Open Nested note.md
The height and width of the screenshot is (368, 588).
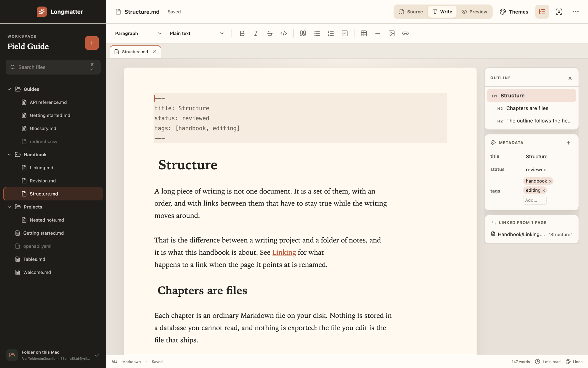(x=53, y=220)
